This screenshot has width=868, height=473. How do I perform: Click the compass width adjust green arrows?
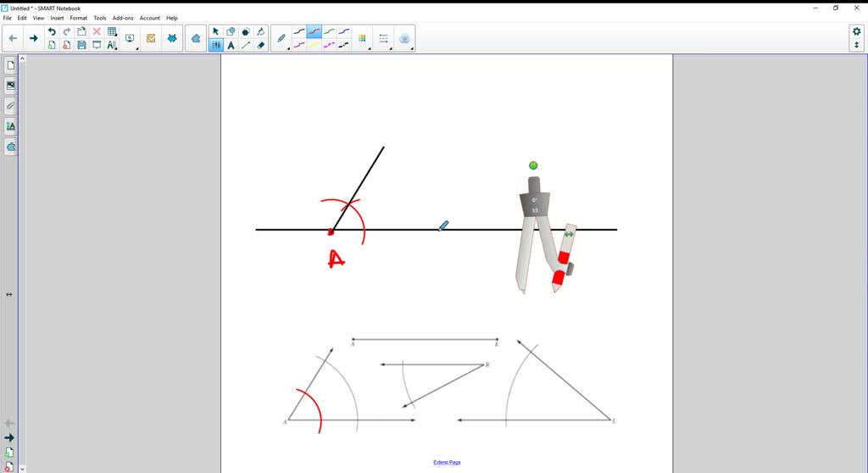click(x=569, y=234)
